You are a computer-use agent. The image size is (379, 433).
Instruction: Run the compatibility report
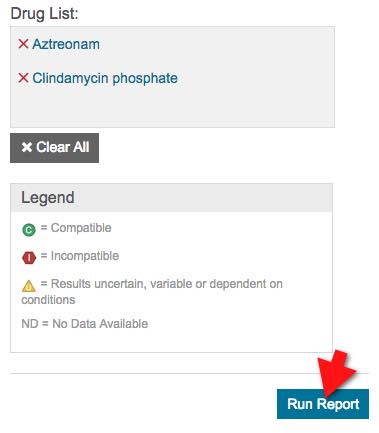(323, 404)
